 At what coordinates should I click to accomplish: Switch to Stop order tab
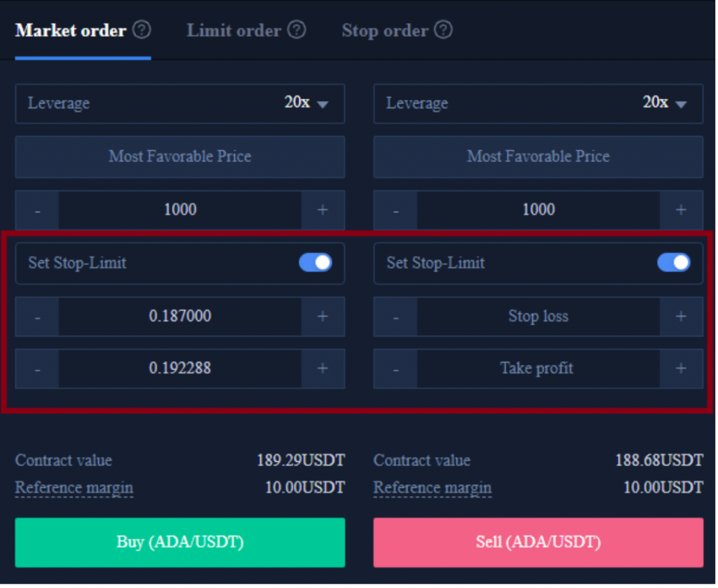click(x=385, y=31)
